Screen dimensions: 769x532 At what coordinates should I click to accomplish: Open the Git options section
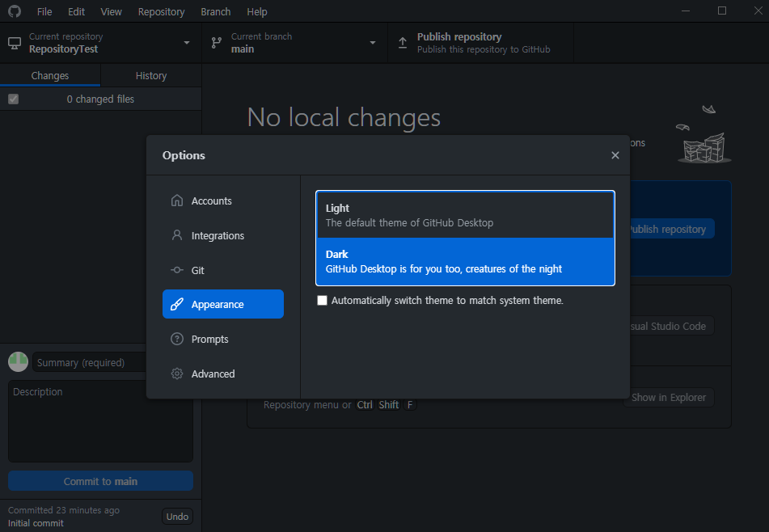pyautogui.click(x=223, y=270)
